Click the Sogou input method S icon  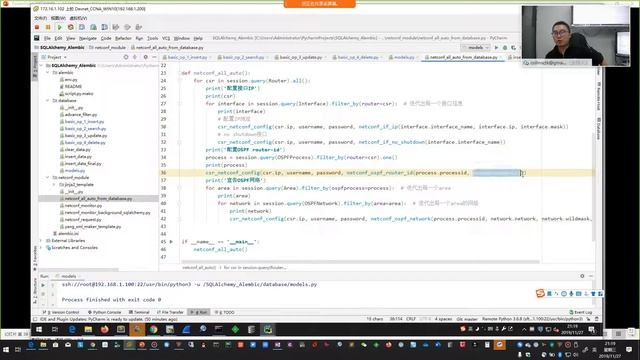[540, 293]
